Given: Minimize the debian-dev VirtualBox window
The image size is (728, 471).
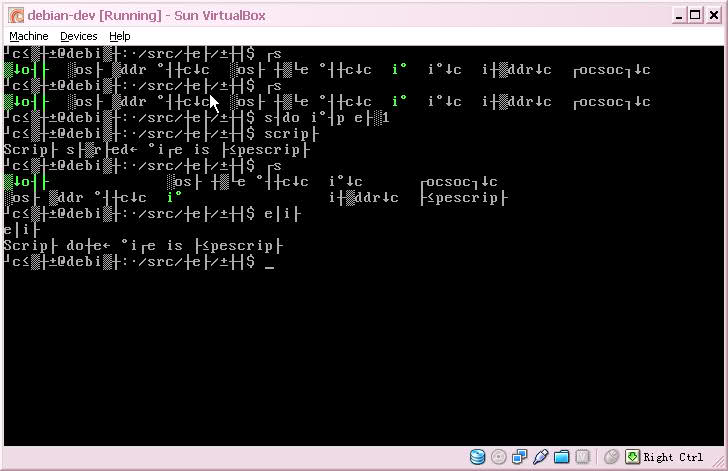Looking at the screenshot, I should click(x=674, y=14).
